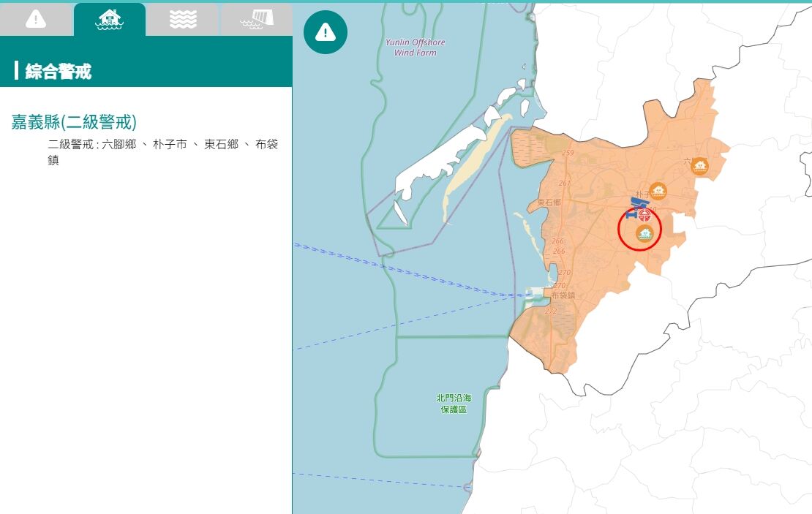
Task: Click flood house marker at 朴子
Action: click(658, 191)
